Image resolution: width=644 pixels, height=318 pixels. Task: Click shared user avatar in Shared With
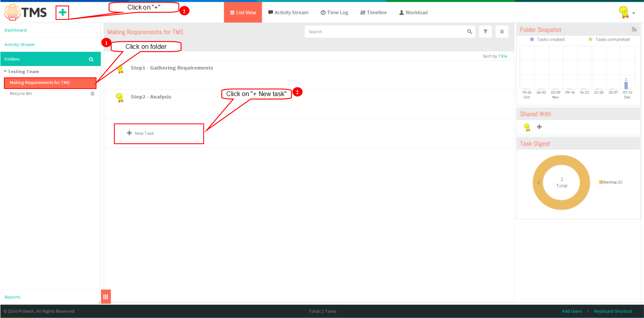[527, 127]
